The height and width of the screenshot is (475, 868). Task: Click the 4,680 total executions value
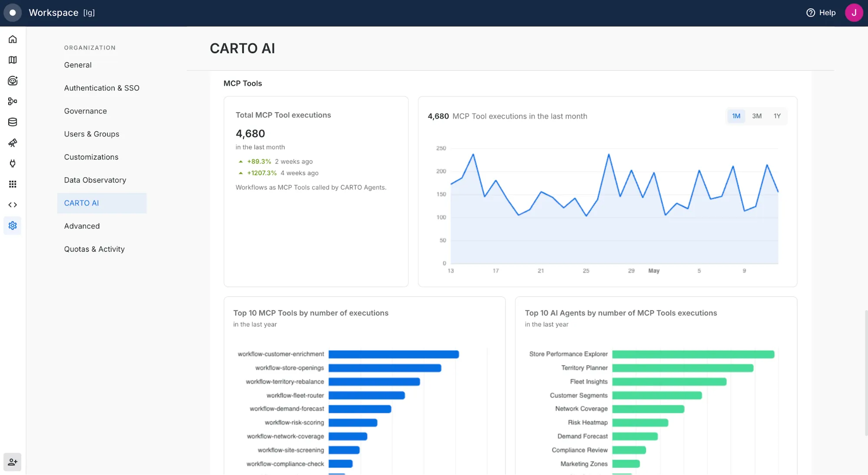pyautogui.click(x=250, y=133)
